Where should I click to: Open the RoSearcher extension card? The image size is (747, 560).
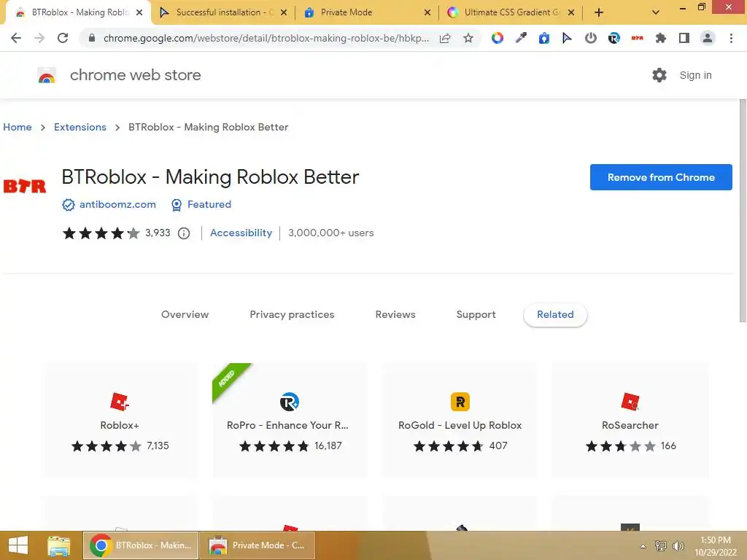pyautogui.click(x=630, y=421)
